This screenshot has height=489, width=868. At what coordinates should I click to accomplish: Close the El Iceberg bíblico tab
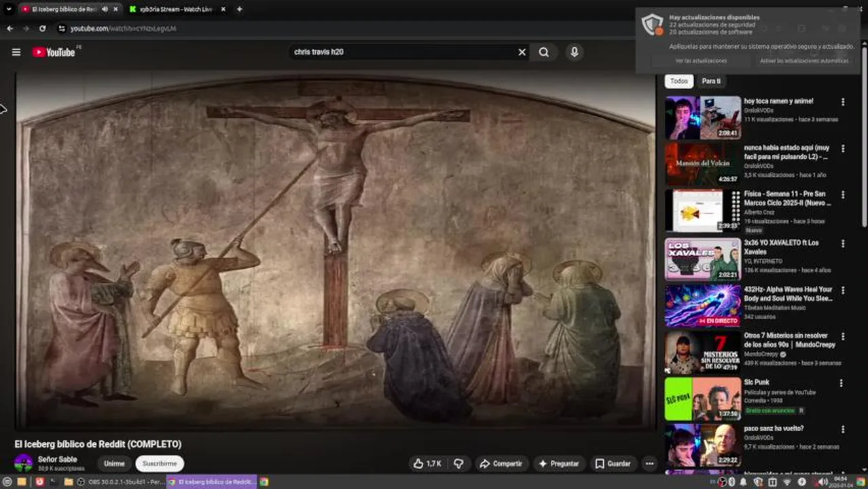[115, 9]
